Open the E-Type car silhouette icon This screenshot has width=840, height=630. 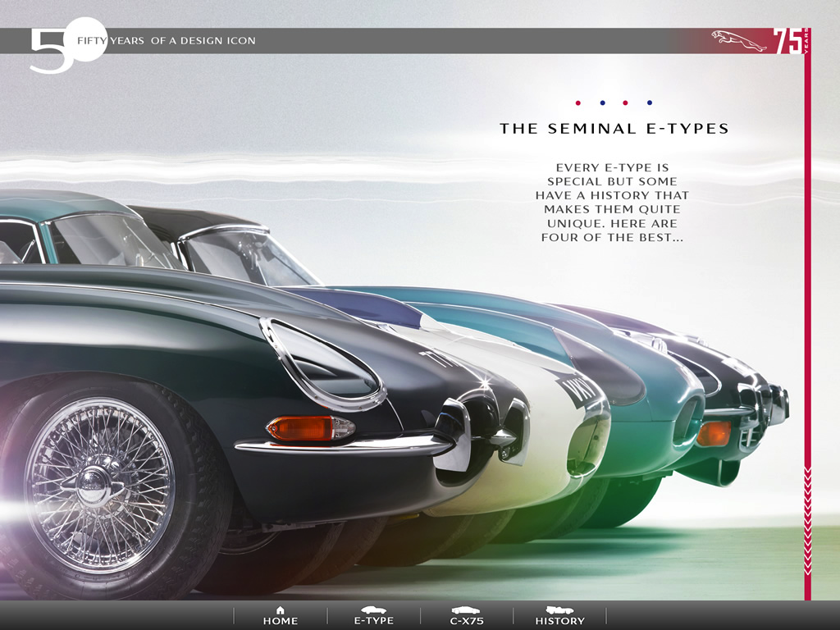pos(374,610)
